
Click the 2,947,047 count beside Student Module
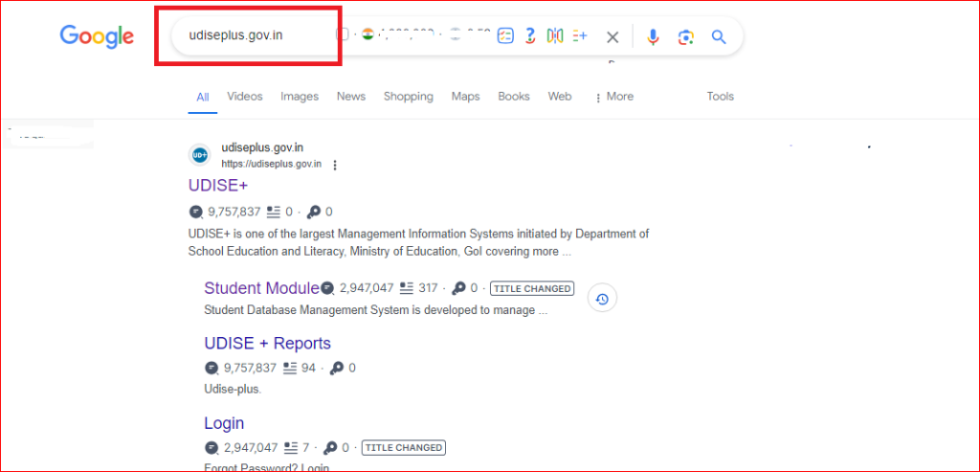pos(367,288)
